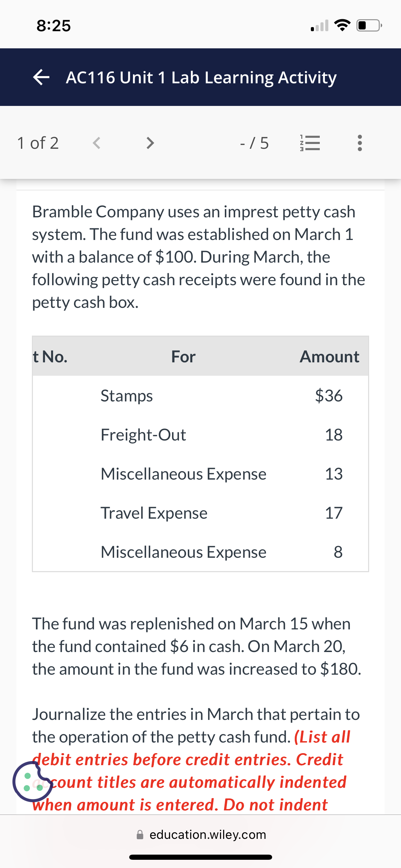The height and width of the screenshot is (868, 401).
Task: Advance to next question chevron
Action: [x=150, y=143]
